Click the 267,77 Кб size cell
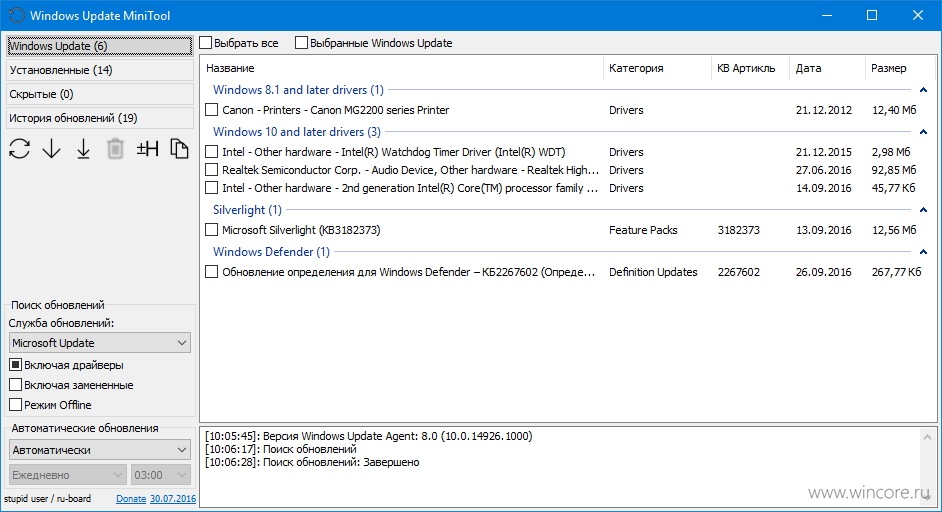This screenshot has width=942, height=512. pyautogui.click(x=896, y=272)
